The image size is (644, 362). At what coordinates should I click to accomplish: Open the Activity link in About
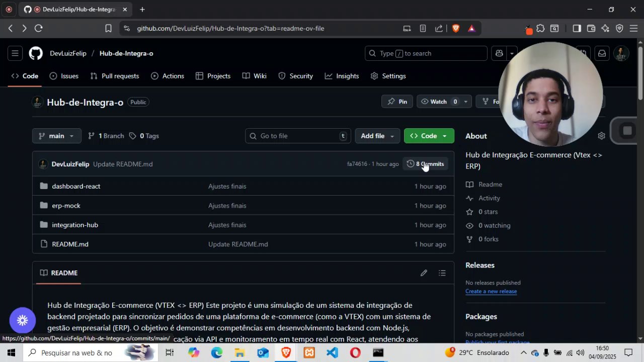click(x=489, y=198)
